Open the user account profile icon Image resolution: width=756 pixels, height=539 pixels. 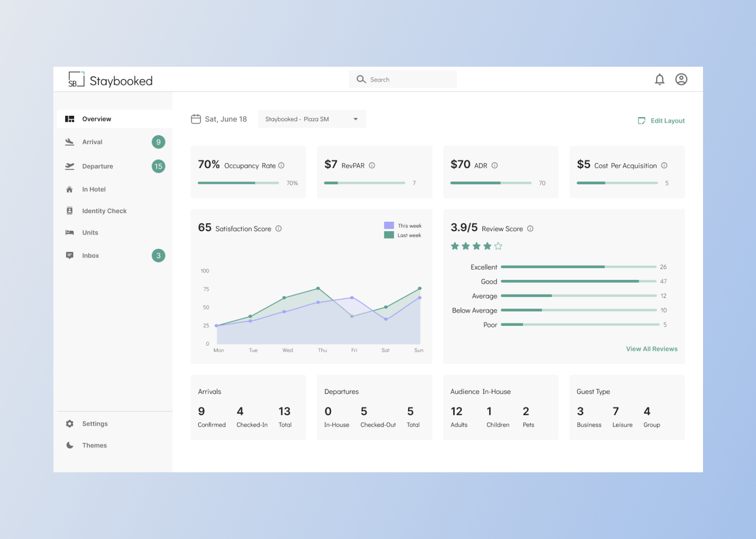[x=681, y=79]
